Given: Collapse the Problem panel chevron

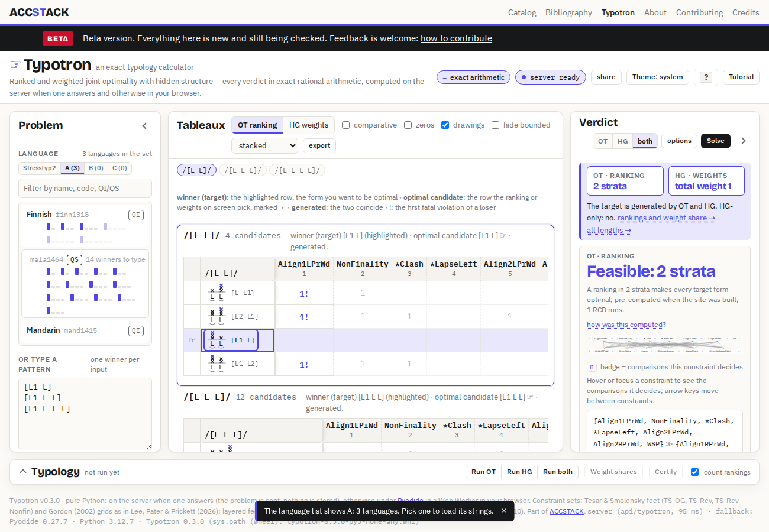Looking at the screenshot, I should click(144, 126).
